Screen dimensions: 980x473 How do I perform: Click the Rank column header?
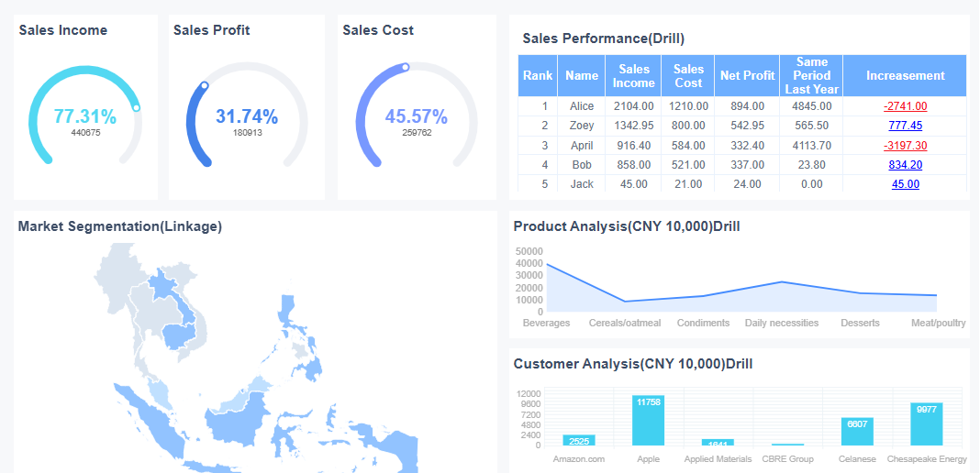coord(538,75)
